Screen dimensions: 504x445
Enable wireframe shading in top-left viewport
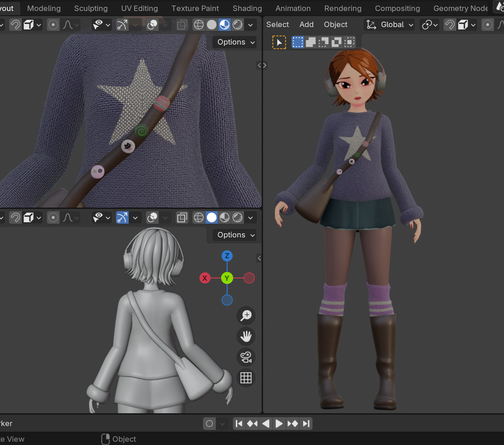point(199,25)
